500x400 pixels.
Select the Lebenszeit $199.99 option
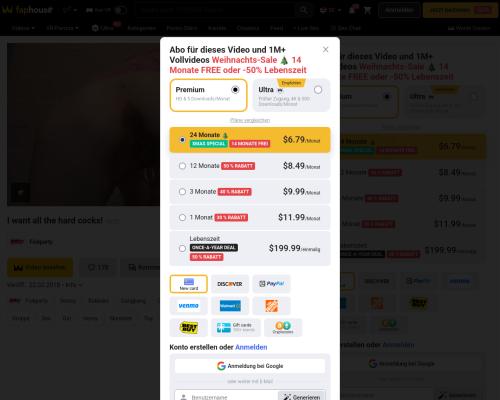250,248
